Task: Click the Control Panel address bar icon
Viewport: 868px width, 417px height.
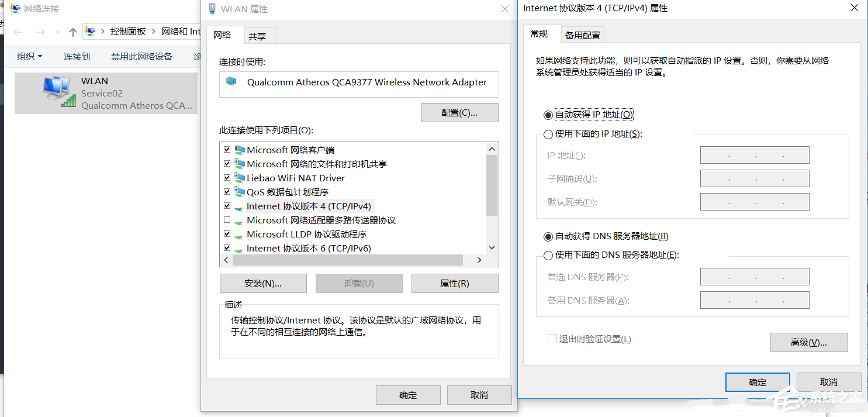Action: [x=91, y=32]
